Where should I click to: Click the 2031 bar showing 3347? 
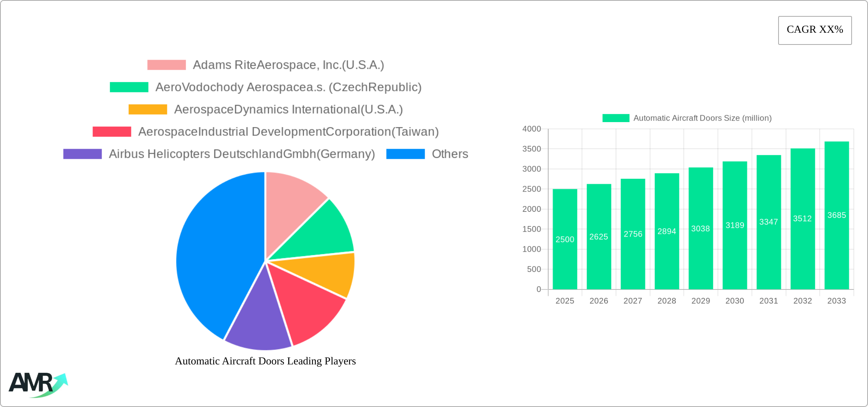point(769,222)
